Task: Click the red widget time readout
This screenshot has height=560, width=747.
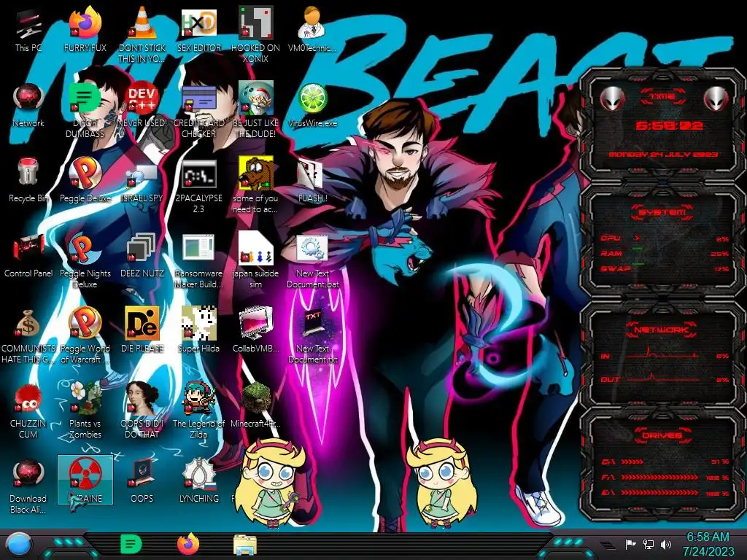Action: [669, 125]
